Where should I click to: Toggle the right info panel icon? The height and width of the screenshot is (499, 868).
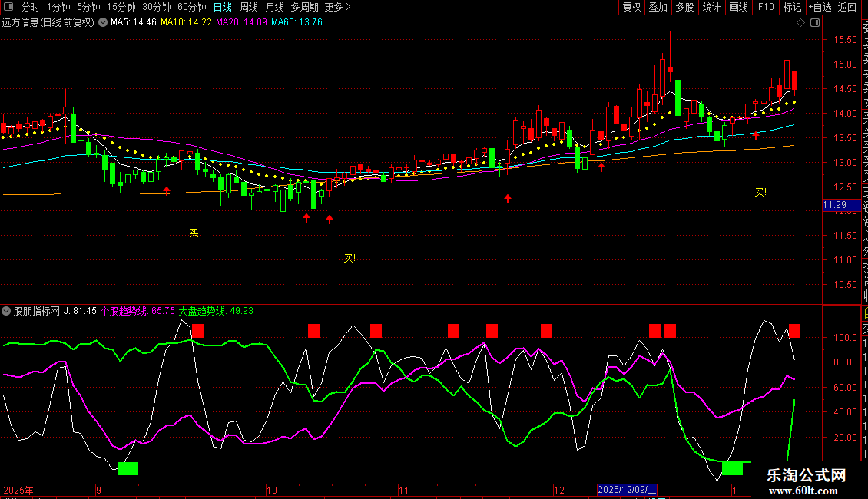tap(815, 23)
